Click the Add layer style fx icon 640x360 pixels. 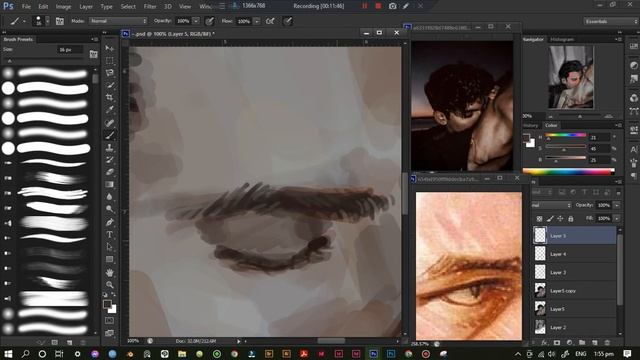(x=544, y=342)
